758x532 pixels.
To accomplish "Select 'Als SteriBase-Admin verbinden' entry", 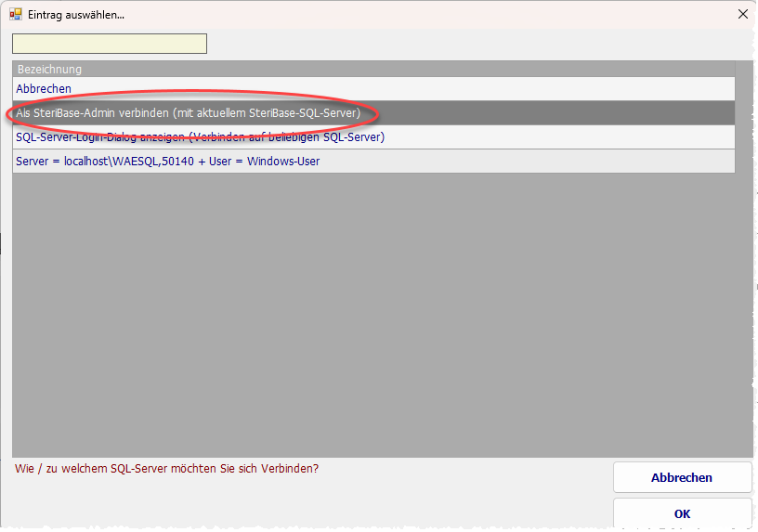I will click(x=373, y=113).
